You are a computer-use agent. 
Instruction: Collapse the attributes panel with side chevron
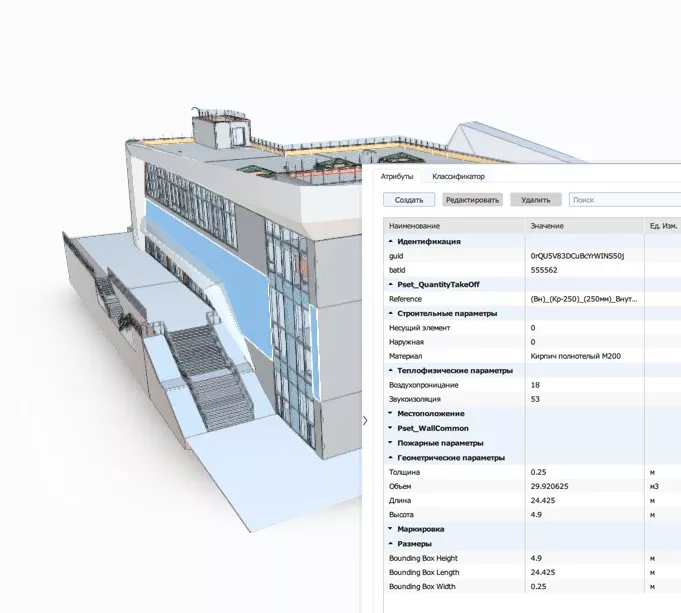coord(364,421)
